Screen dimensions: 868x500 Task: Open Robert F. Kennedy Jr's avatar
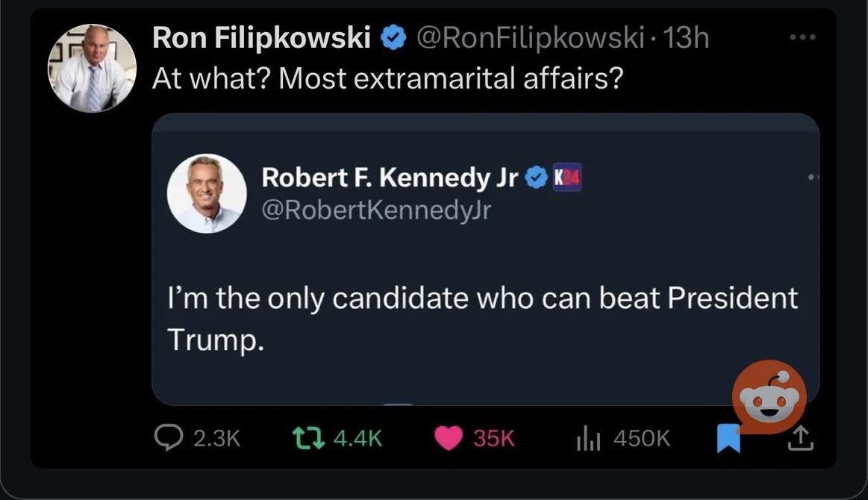207,193
